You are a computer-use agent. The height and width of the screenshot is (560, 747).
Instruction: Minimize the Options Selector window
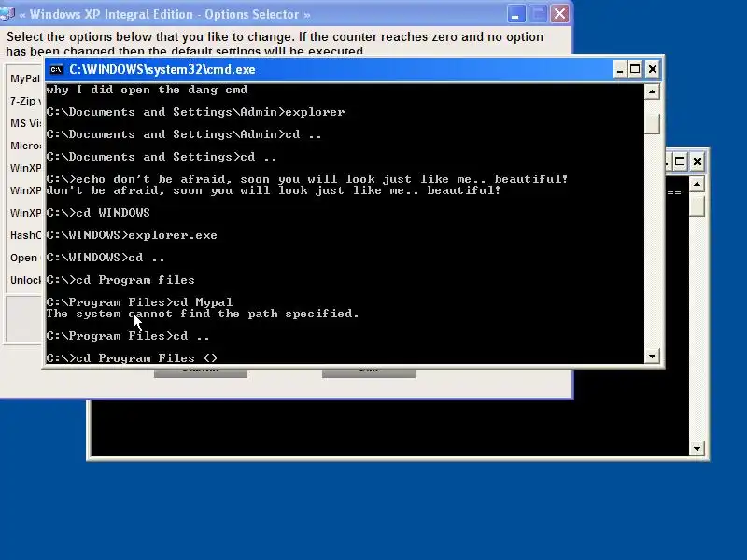(x=515, y=14)
